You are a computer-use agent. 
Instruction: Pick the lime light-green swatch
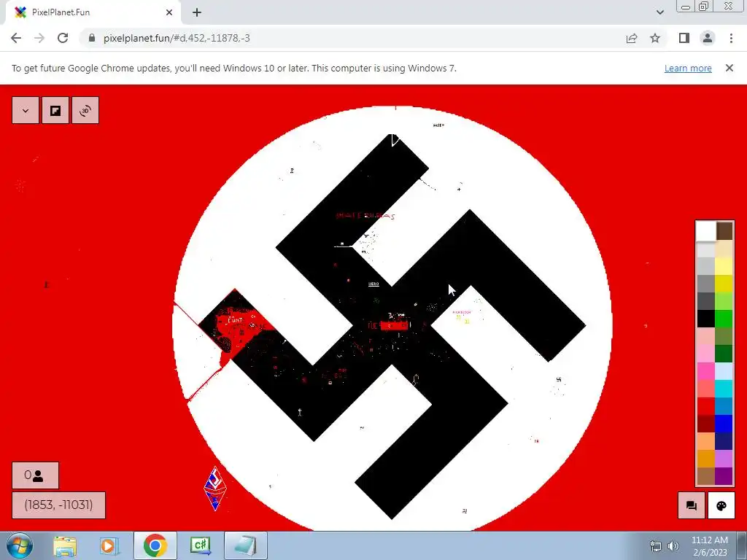[724, 301]
